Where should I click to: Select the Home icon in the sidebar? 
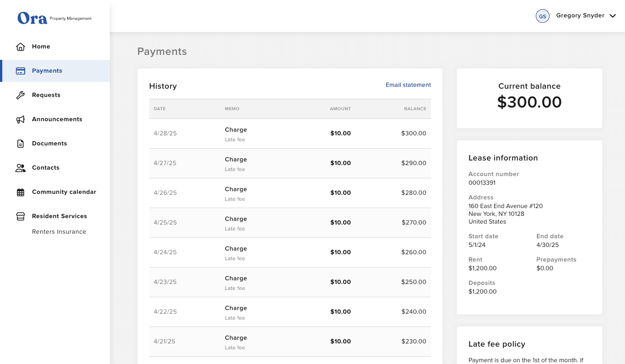20,46
